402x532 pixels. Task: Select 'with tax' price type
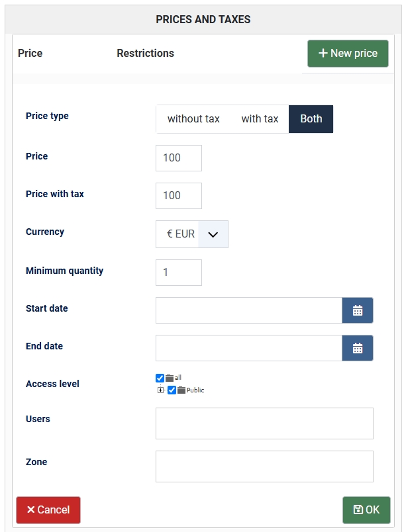point(260,119)
